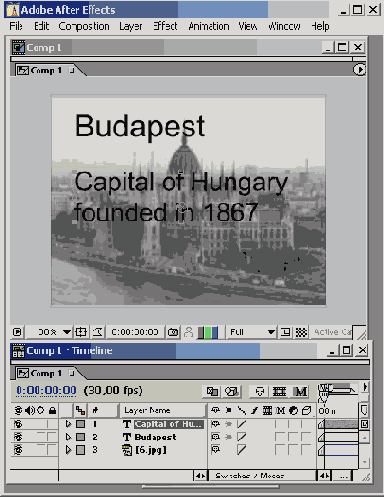Click the frame blending filmstrip icon

coord(279,391)
